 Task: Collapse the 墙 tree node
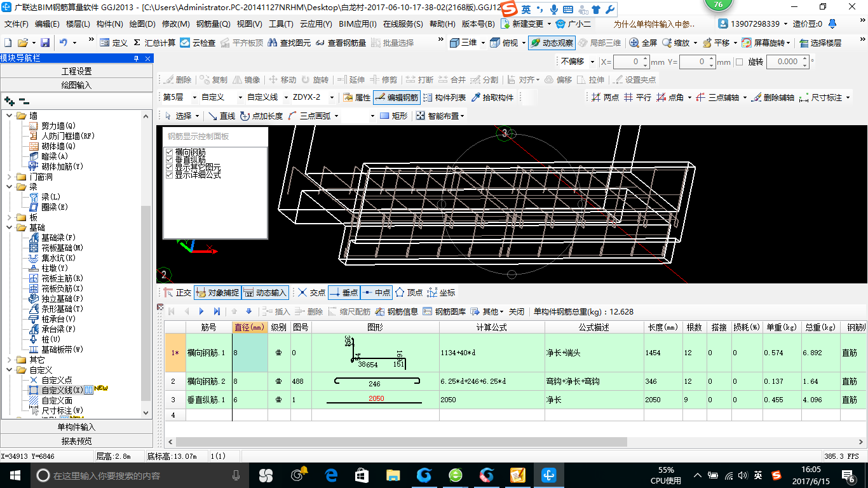coord(10,116)
